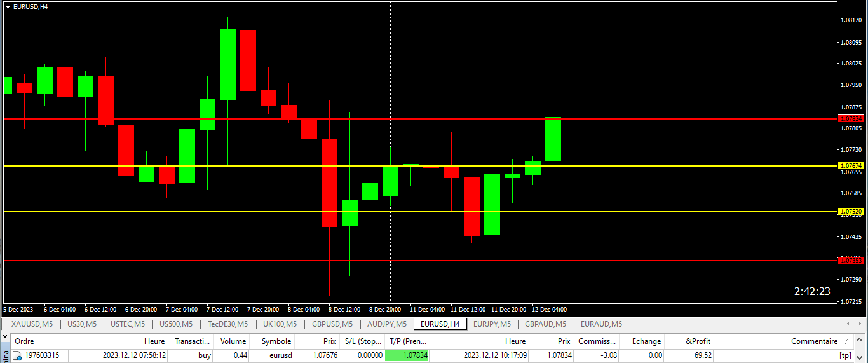Open the UK100,M5 chart tab
Viewport: 868px width, 363px height.
tap(280, 324)
